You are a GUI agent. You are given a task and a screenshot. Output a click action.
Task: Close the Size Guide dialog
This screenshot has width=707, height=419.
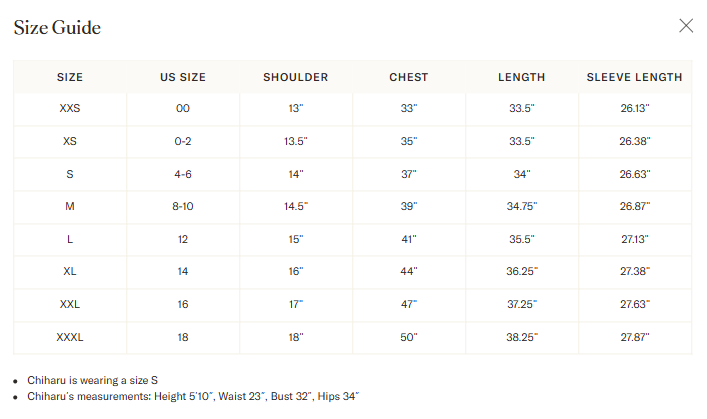tap(686, 26)
